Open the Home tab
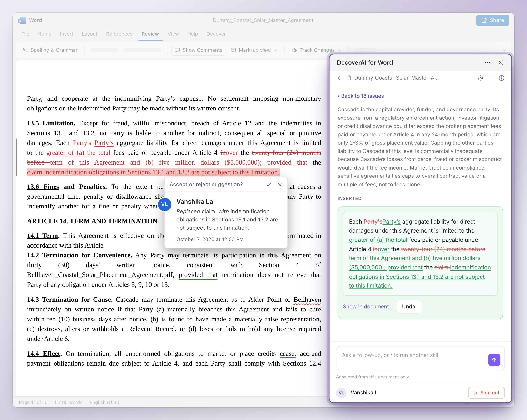 (45, 34)
